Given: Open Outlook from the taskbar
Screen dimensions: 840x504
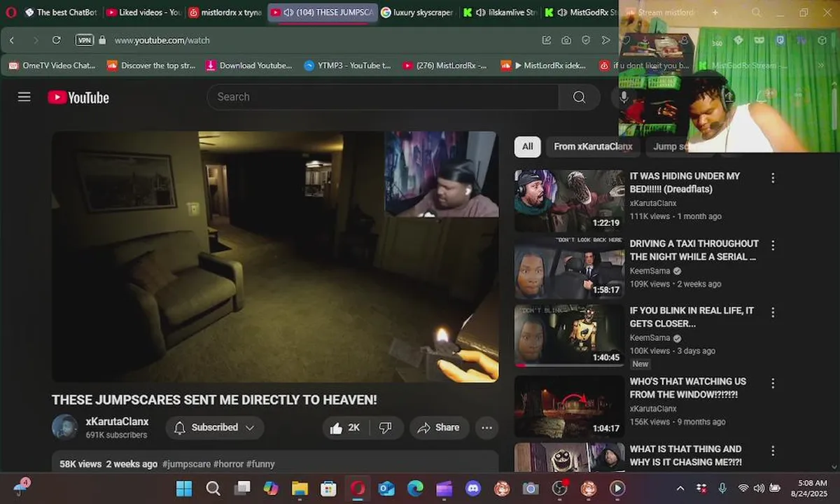Looking at the screenshot, I should click(x=386, y=488).
